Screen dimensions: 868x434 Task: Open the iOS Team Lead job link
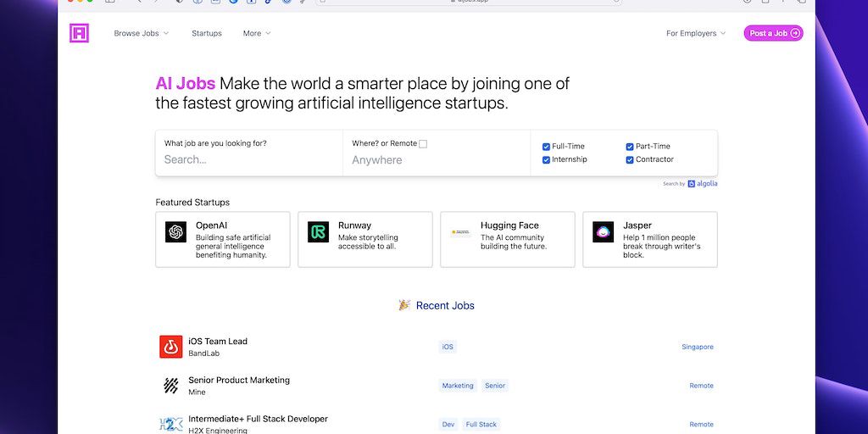pyautogui.click(x=218, y=341)
